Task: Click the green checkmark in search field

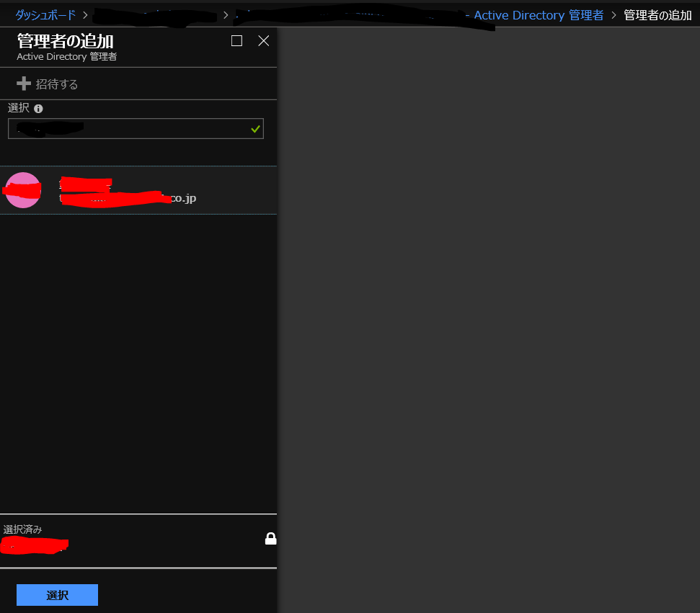Action: point(255,129)
